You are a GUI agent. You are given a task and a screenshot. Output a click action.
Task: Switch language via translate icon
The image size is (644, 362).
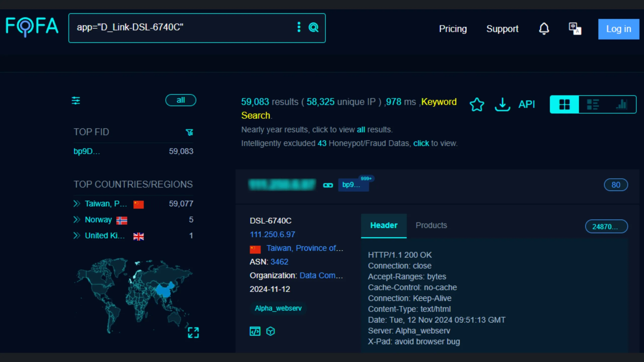(x=575, y=29)
